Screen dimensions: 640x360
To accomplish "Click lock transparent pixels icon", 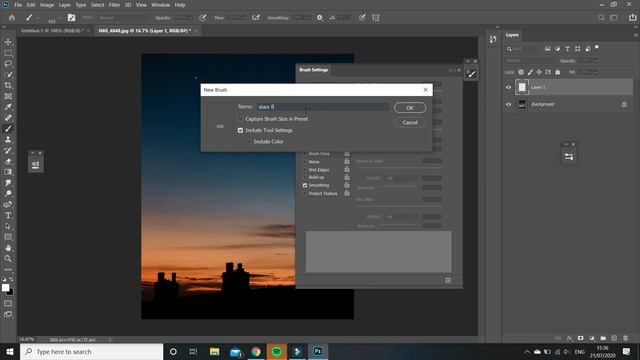I will point(521,72).
